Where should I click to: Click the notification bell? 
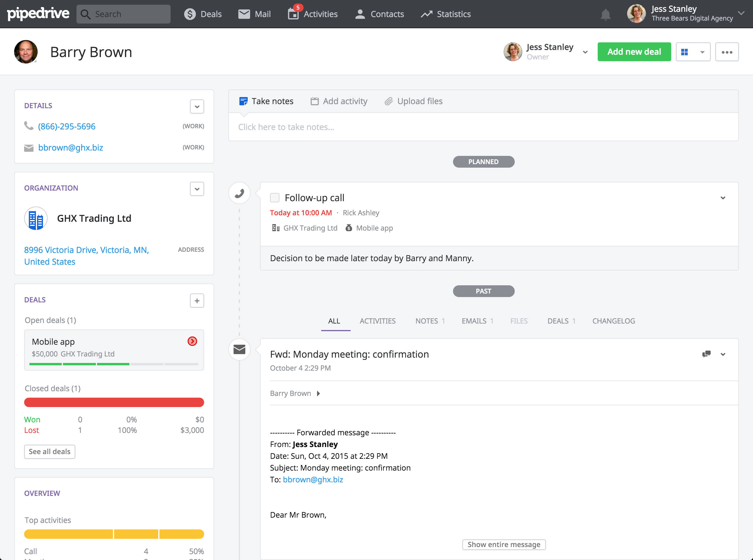point(606,14)
